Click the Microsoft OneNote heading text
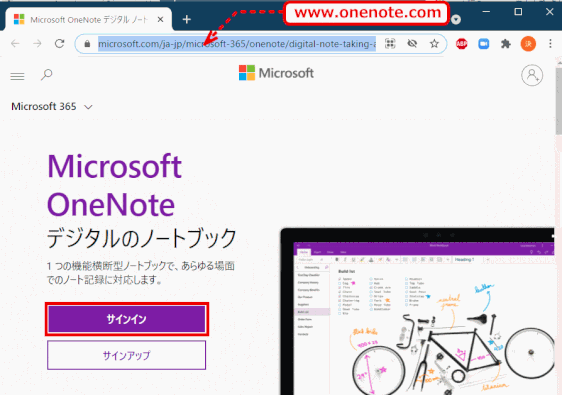 point(115,185)
